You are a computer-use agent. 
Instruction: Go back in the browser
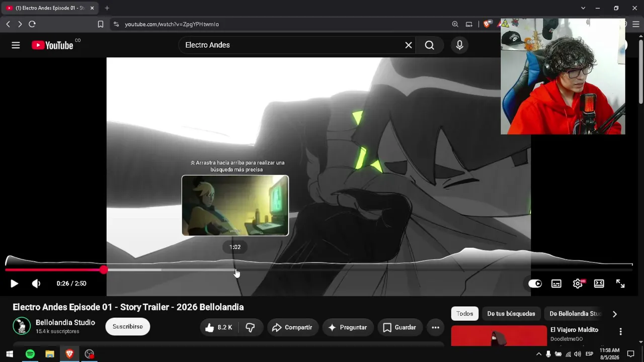pyautogui.click(x=8, y=24)
